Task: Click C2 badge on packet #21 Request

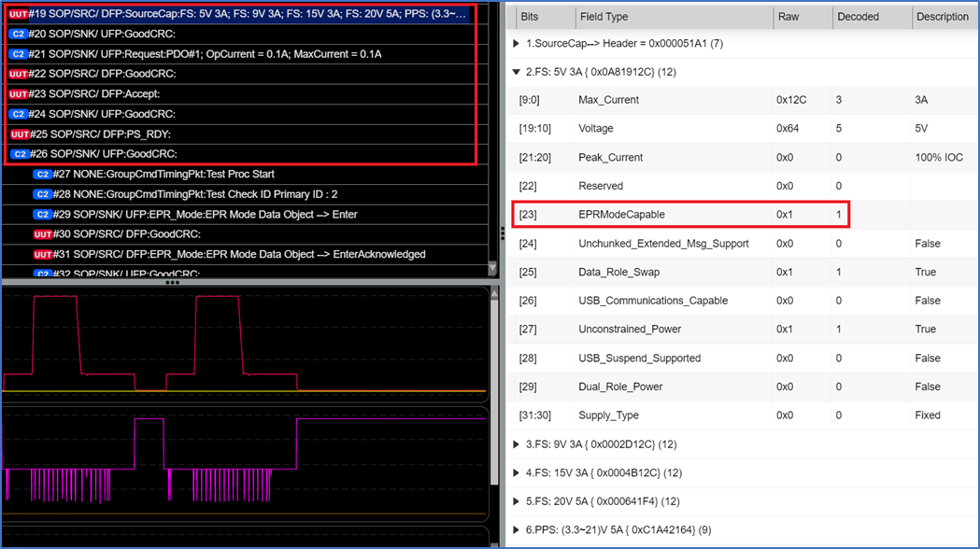Action: [18, 54]
